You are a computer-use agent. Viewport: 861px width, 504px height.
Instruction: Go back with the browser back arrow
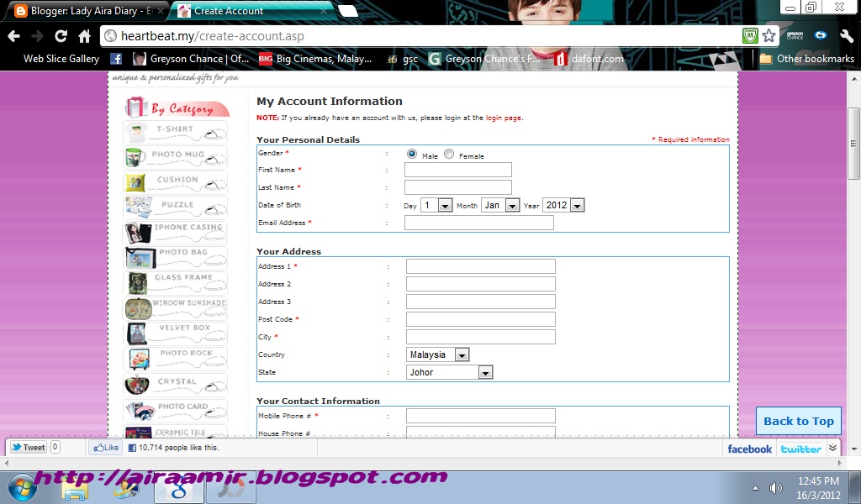(x=13, y=36)
